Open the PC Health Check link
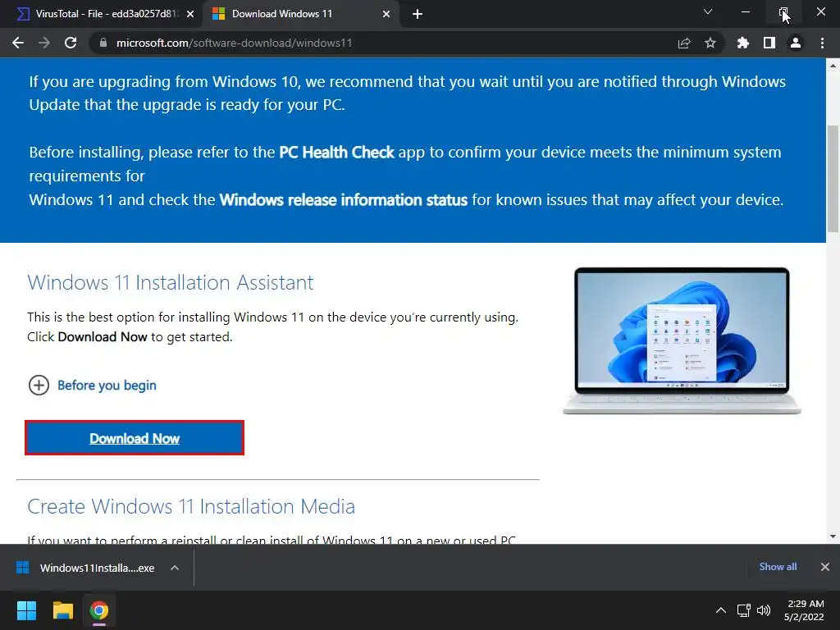 pos(336,152)
